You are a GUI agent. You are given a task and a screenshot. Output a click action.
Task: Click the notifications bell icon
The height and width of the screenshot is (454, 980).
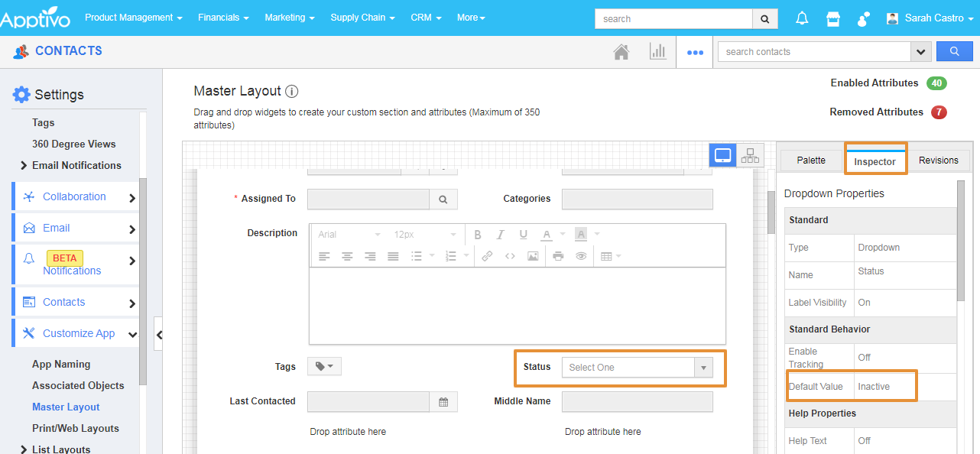point(802,18)
